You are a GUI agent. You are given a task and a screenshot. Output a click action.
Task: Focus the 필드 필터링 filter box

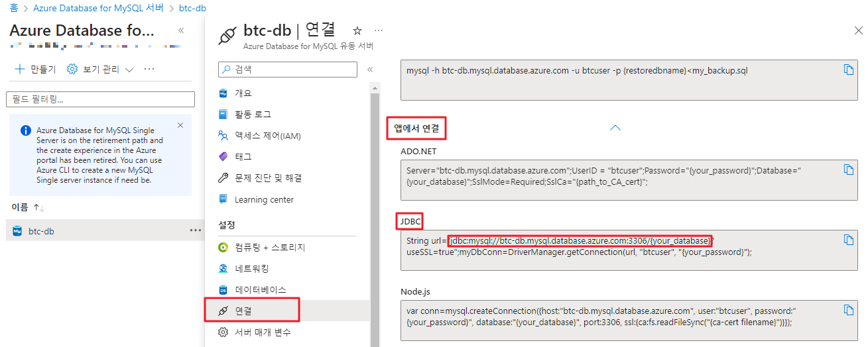pyautogui.click(x=100, y=99)
